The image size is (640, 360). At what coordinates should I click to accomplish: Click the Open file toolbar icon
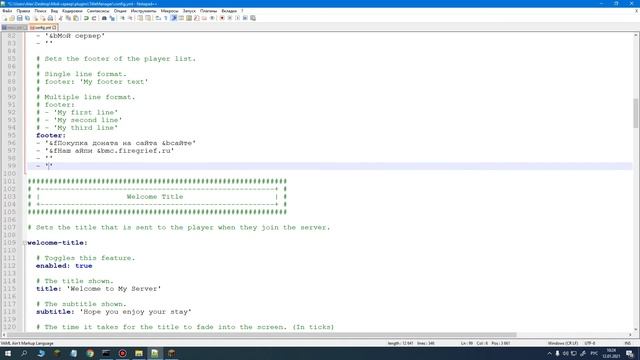pos(12,18)
